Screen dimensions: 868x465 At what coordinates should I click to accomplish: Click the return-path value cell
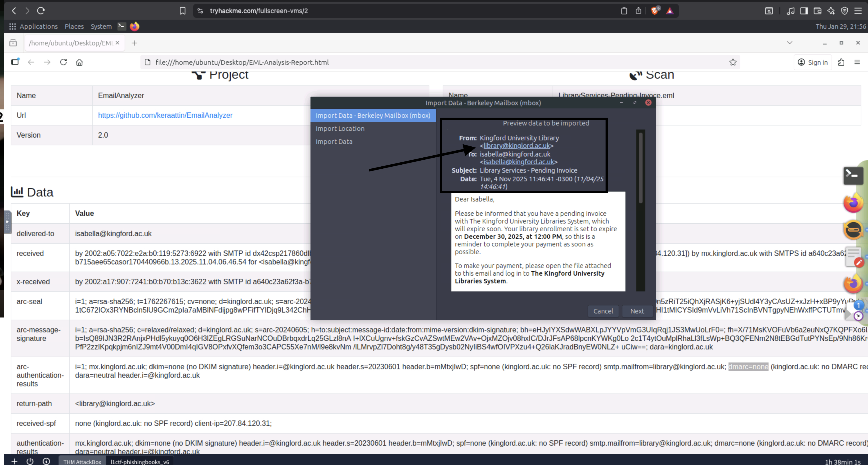[469, 403]
